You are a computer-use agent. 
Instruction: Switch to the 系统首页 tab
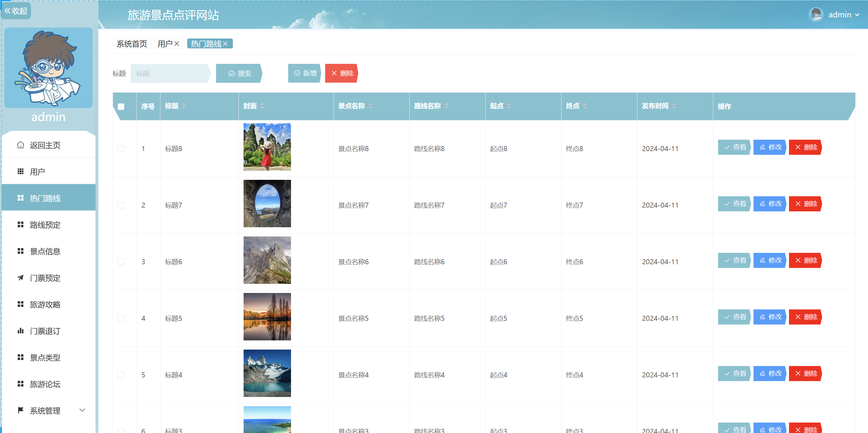click(x=132, y=44)
